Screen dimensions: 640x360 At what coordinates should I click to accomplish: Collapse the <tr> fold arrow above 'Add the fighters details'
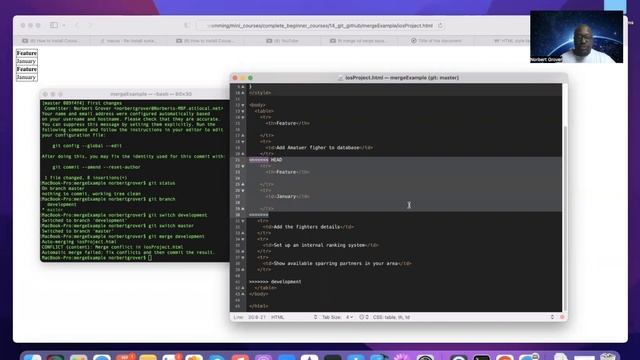coord(243,221)
